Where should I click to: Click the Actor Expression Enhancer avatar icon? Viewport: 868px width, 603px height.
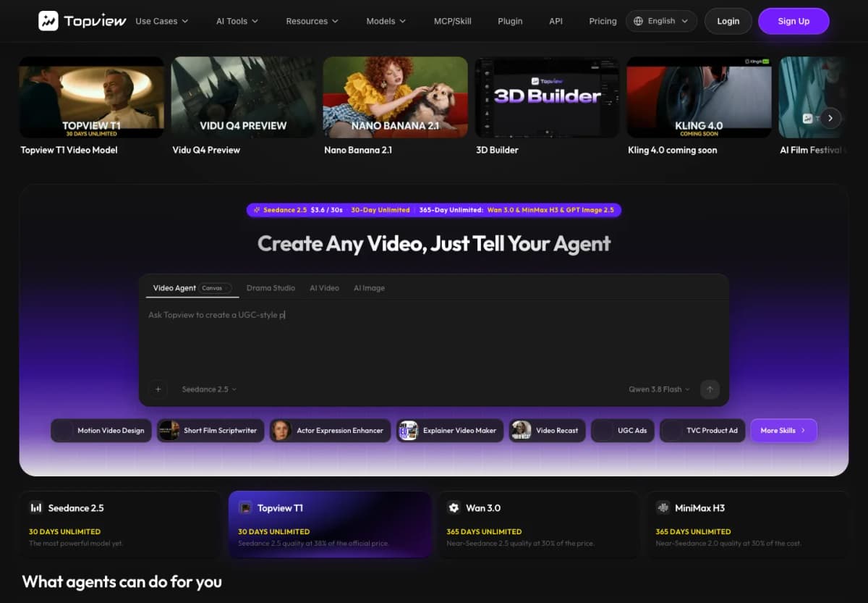pos(281,431)
